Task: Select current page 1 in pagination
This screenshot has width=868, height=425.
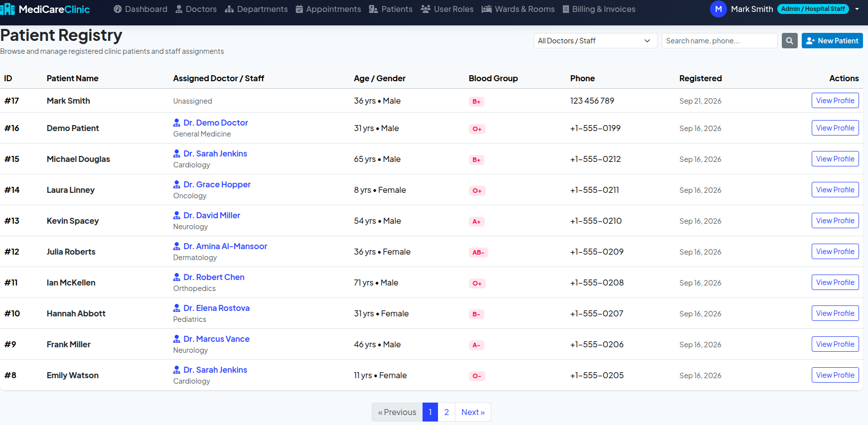Action: point(430,412)
